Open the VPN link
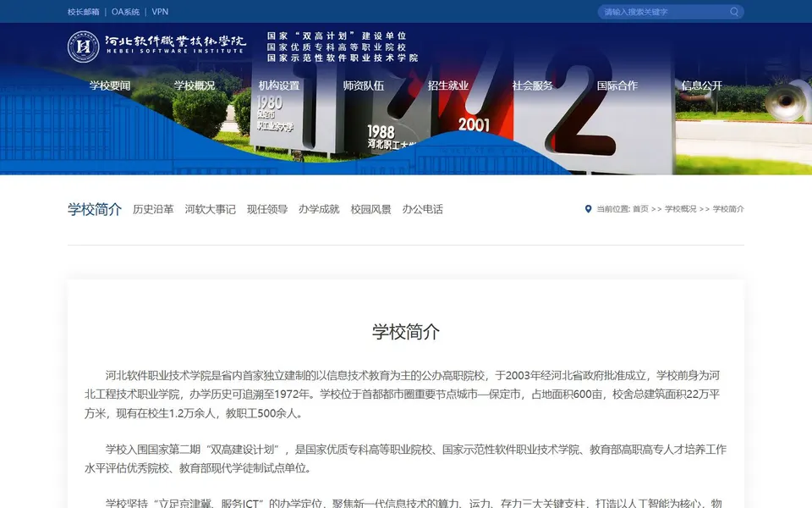This screenshot has width=812, height=508. point(160,12)
